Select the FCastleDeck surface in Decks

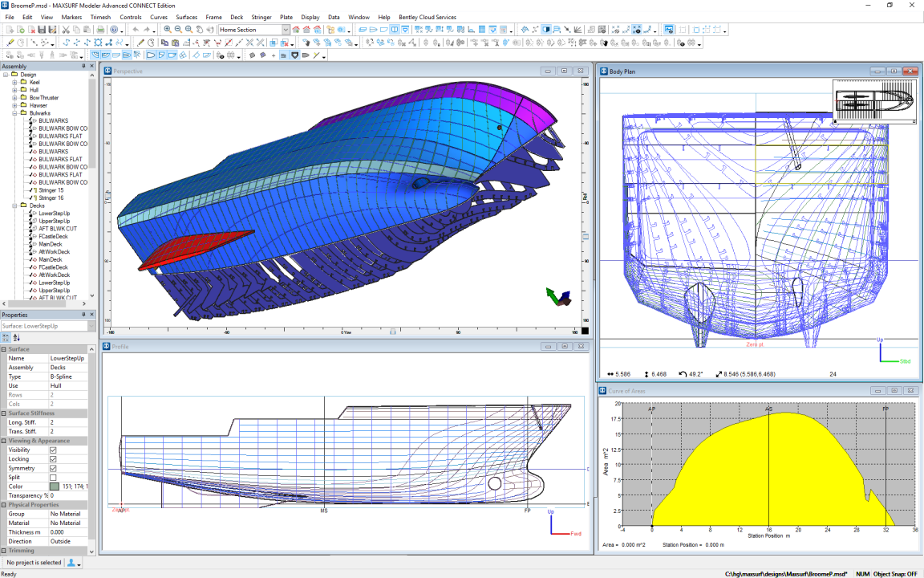click(53, 236)
